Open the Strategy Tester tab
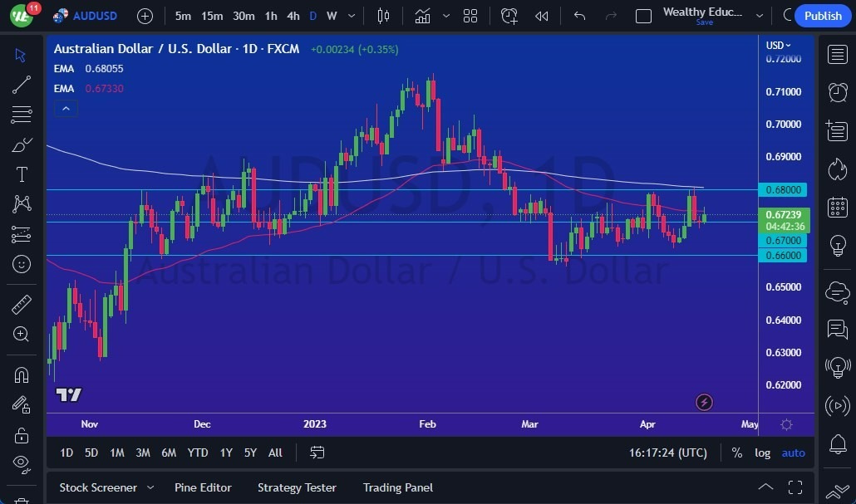 tap(297, 487)
